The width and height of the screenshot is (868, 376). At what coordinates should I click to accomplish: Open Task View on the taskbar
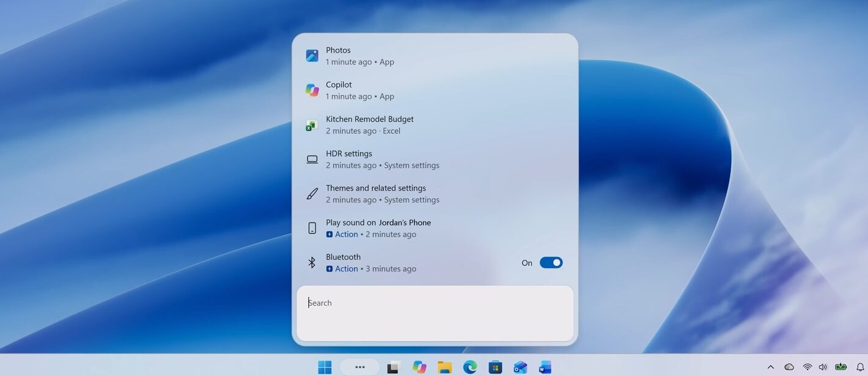click(x=393, y=367)
